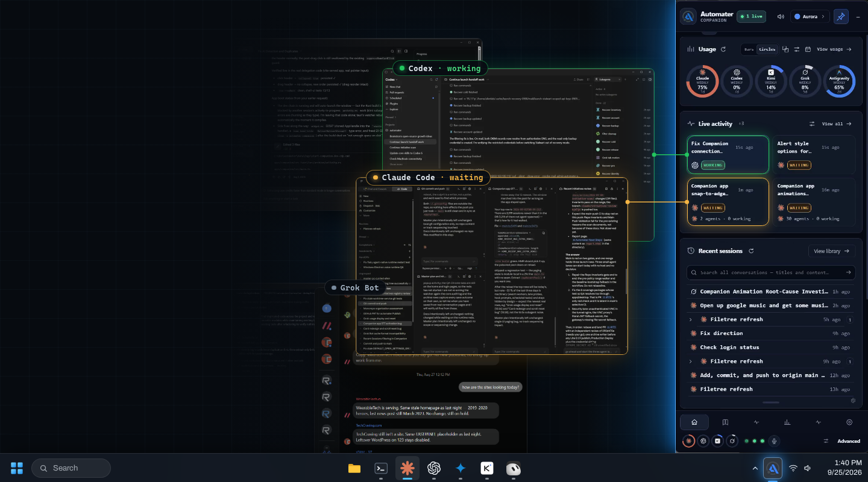Open the calendar icon in the Usage header
The width and height of the screenshot is (868, 482).
[807, 49]
